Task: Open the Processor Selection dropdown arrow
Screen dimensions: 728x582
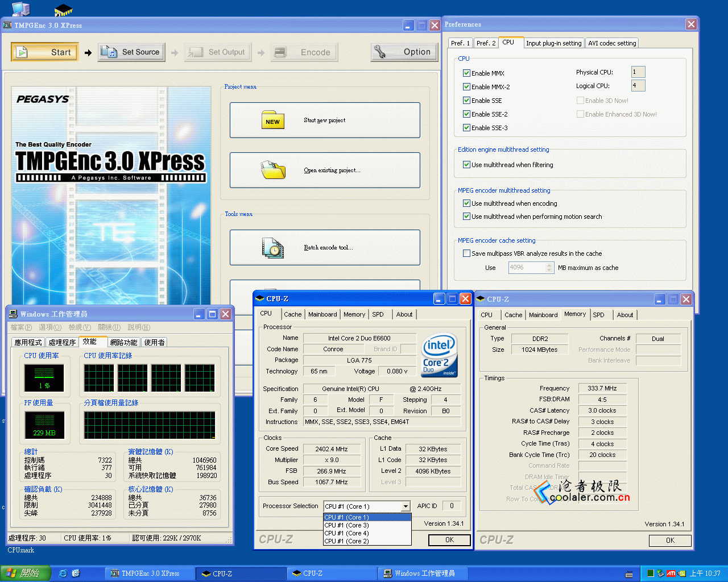Action: point(406,506)
